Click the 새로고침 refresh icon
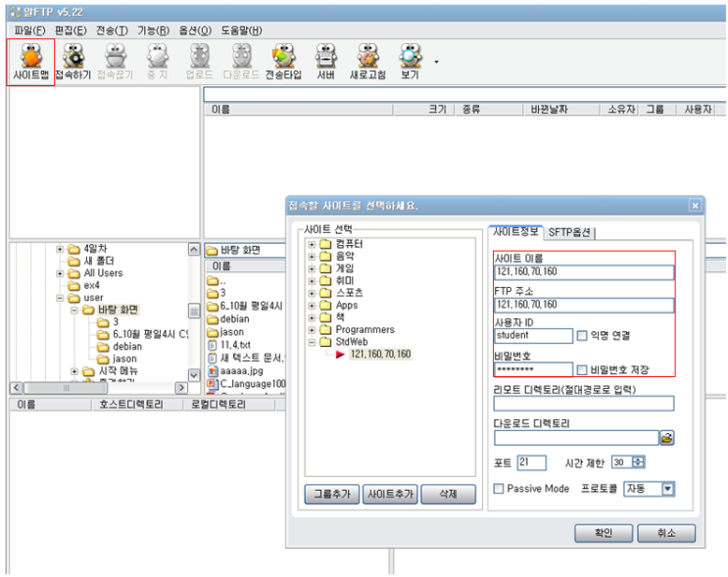 point(367,62)
